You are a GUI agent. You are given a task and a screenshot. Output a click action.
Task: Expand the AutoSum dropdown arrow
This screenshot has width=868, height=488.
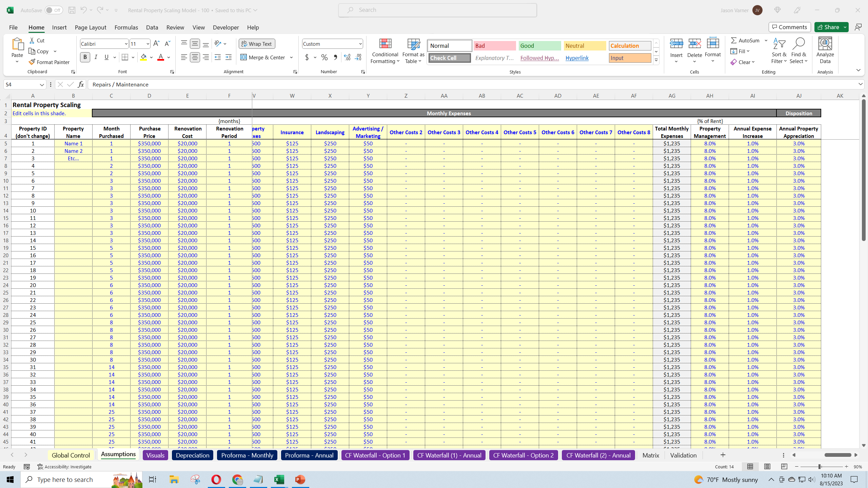(766, 40)
